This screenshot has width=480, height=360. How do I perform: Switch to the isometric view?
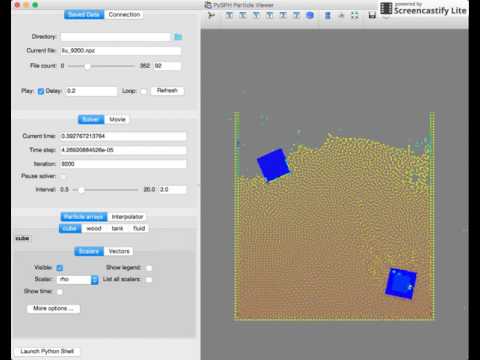tap(310, 15)
